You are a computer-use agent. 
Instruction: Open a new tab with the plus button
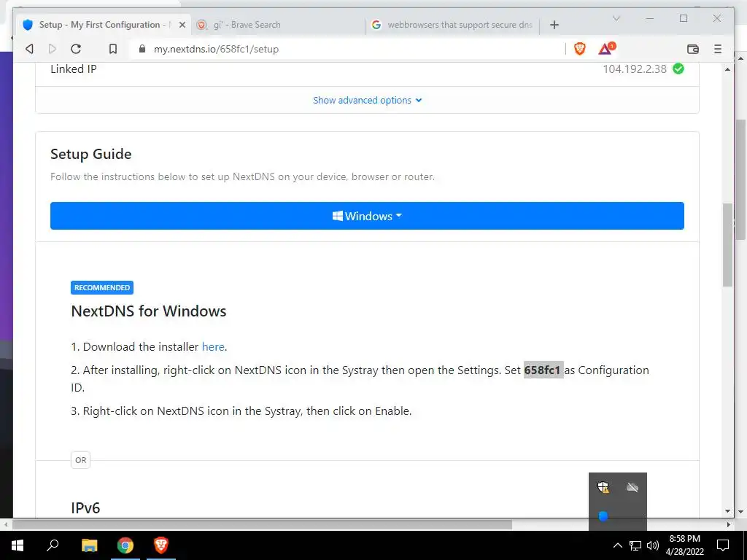pyautogui.click(x=554, y=25)
